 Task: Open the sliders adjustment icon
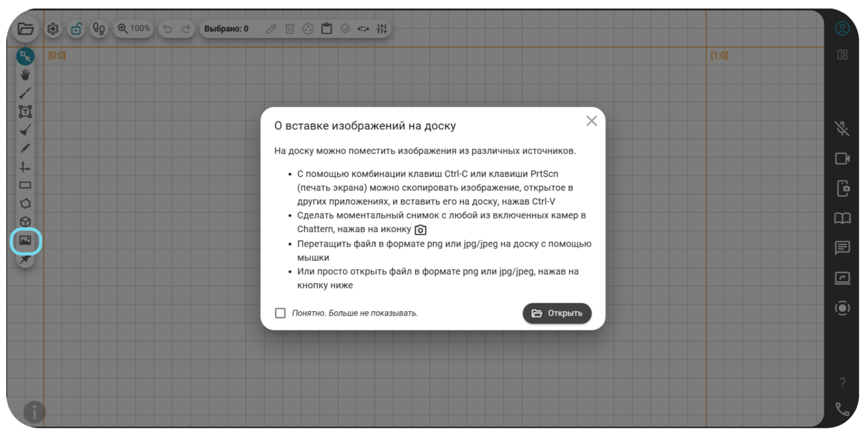pos(382,29)
